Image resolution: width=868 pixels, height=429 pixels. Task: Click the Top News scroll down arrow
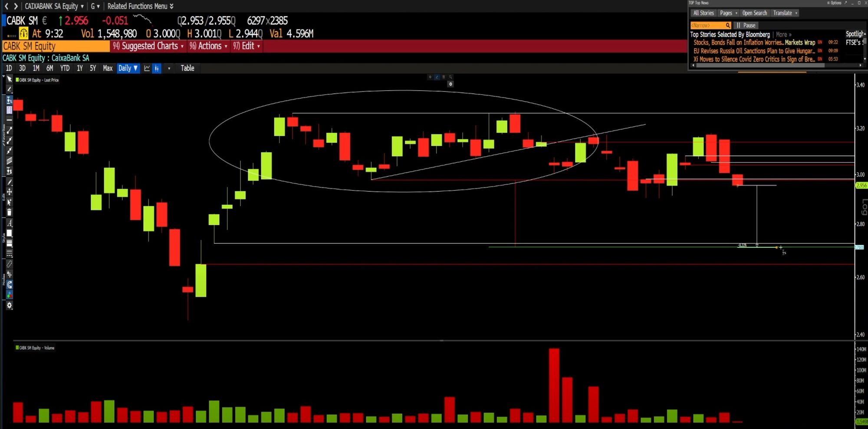(x=864, y=59)
